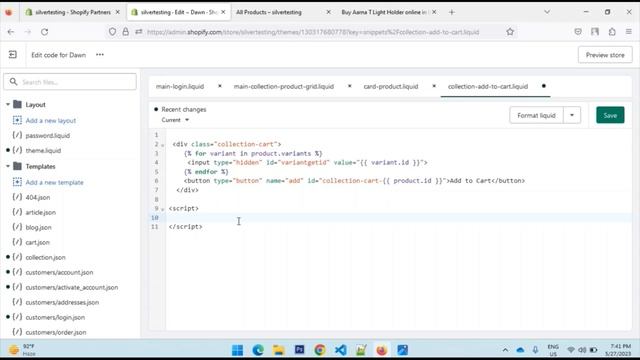Fold the script block at line 9

[x=162, y=209]
